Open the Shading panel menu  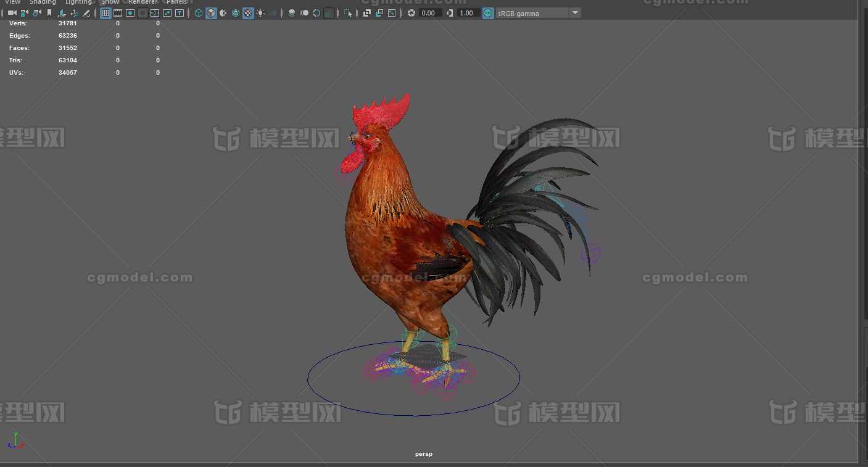43,2
